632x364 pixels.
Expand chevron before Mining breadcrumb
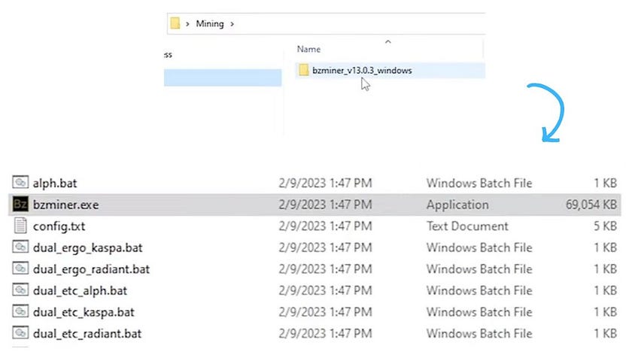187,24
